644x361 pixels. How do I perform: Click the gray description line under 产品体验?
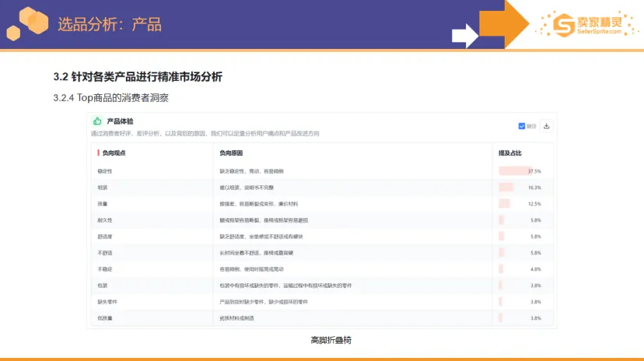(205, 134)
